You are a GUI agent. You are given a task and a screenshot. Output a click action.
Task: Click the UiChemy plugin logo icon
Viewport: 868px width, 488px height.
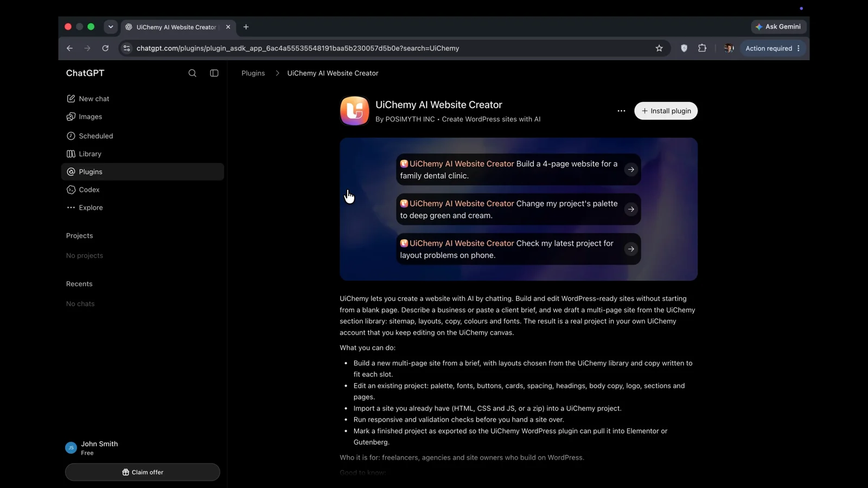(x=354, y=111)
